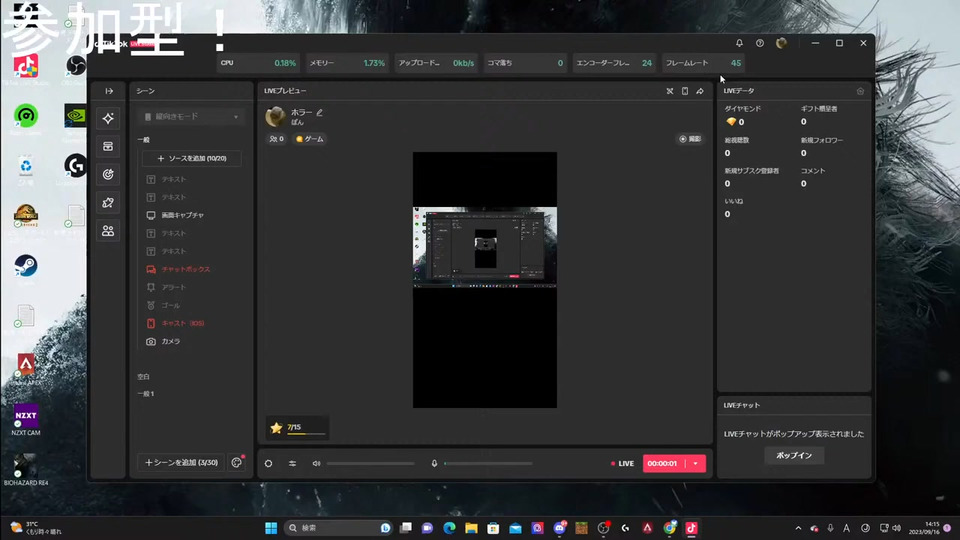Adjust the speaker volume slider
The height and width of the screenshot is (540, 960).
[x=370, y=463]
